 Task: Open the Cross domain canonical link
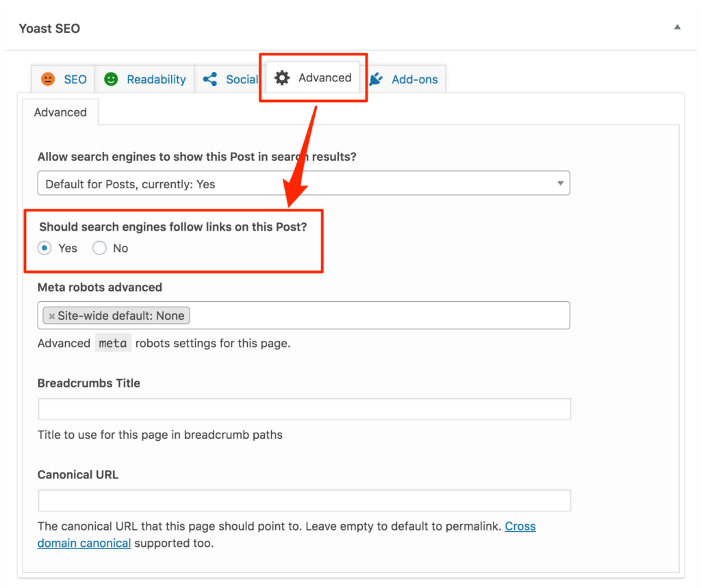point(287,535)
